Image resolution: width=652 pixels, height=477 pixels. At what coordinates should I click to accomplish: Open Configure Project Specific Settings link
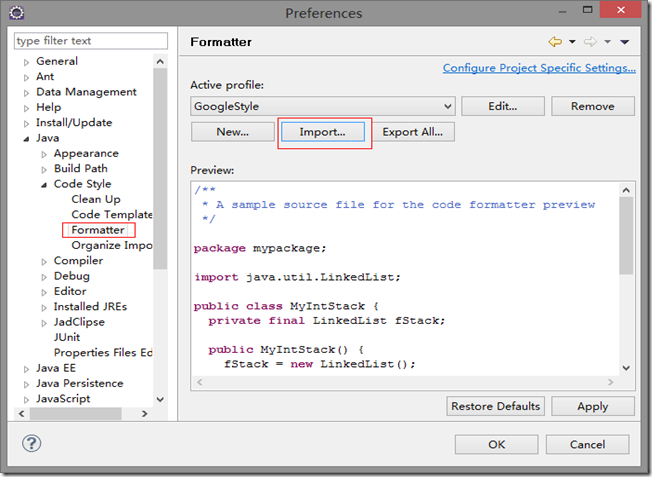coord(538,68)
